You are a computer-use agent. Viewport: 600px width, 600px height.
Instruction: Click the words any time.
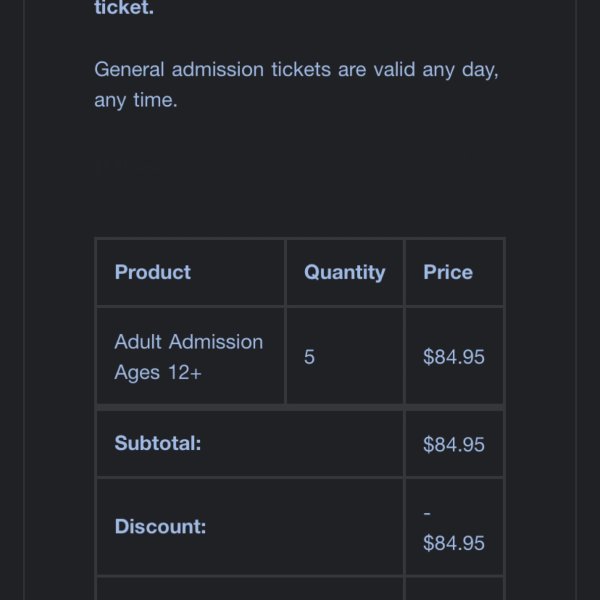click(135, 100)
